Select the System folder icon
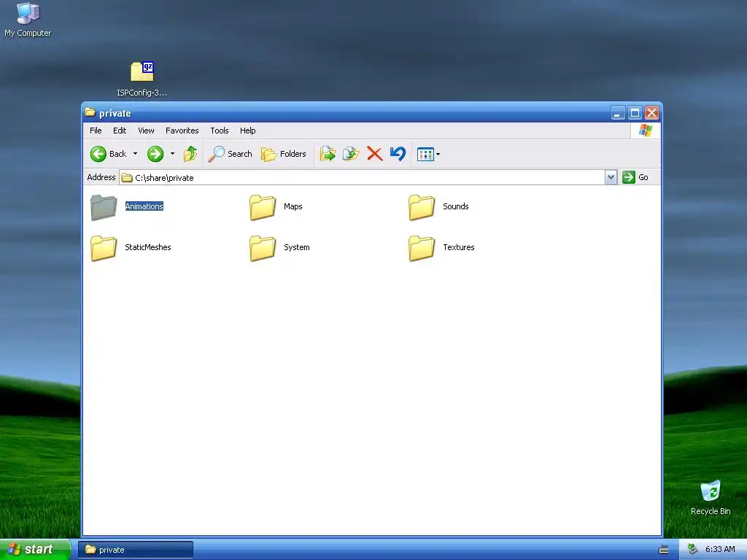 [x=263, y=248]
